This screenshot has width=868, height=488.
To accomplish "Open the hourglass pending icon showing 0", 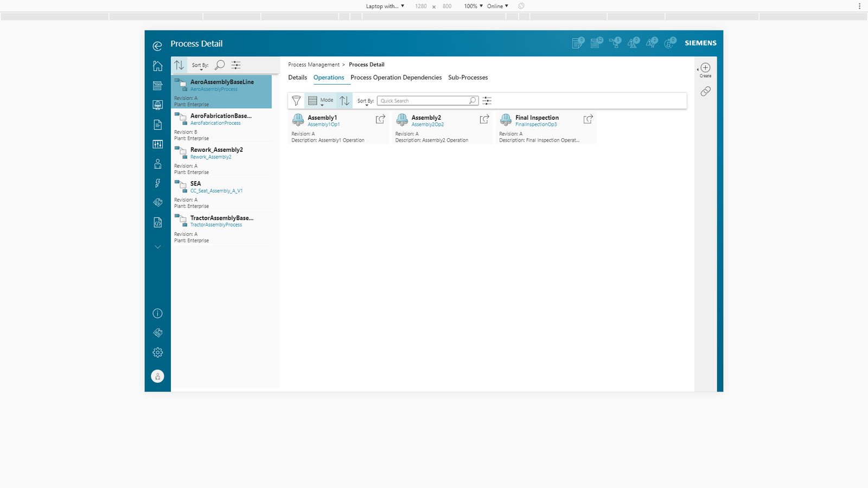I will (x=670, y=43).
